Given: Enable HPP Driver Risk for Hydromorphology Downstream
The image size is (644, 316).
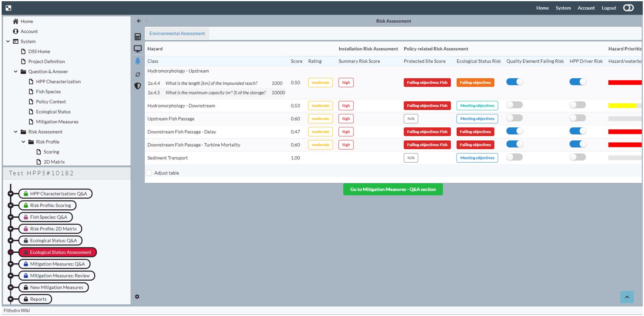Looking at the screenshot, I should click(x=578, y=105).
